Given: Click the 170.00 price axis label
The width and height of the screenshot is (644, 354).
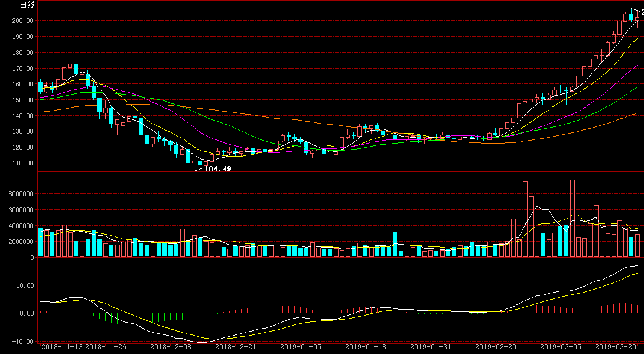Looking at the screenshot, I should coord(22,68).
